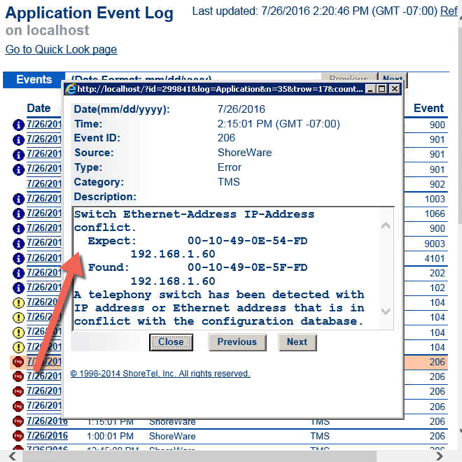Click the event ID cell 1066
The height and width of the screenshot is (462, 462).
pyautogui.click(x=435, y=214)
